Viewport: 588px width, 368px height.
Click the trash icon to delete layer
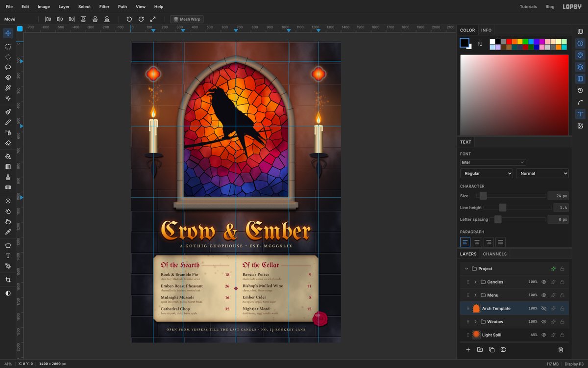[x=561, y=350]
